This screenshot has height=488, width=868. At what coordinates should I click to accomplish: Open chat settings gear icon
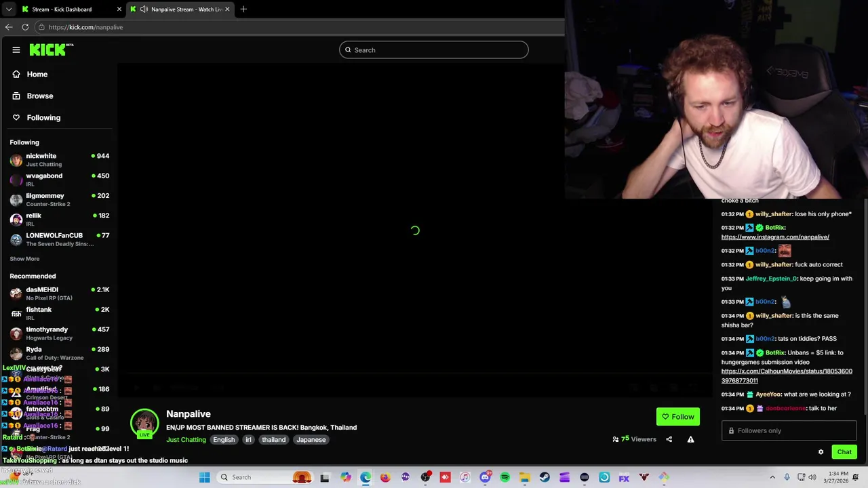click(x=821, y=452)
